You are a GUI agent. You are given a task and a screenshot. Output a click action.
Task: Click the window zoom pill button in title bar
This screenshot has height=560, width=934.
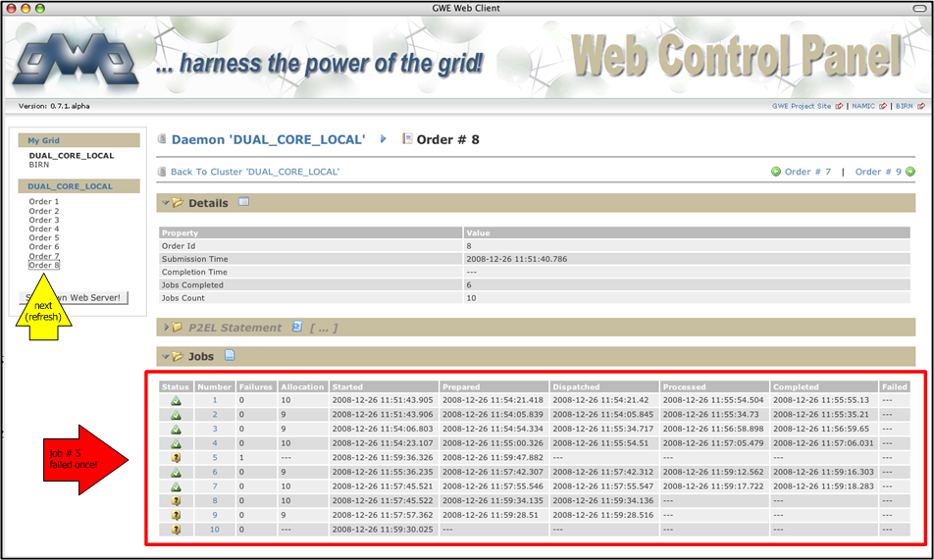(x=919, y=9)
